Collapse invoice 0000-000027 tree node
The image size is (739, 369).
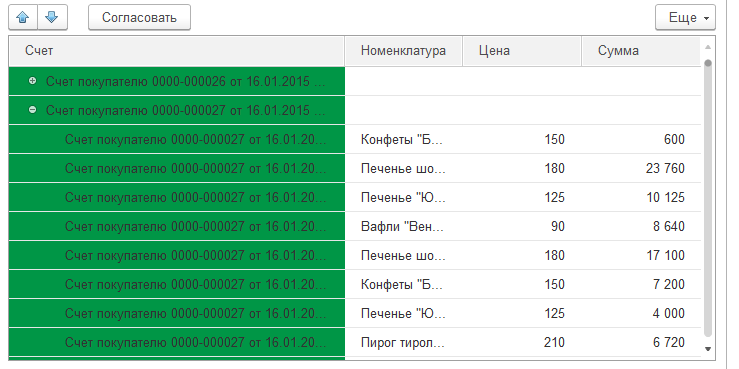[33, 110]
